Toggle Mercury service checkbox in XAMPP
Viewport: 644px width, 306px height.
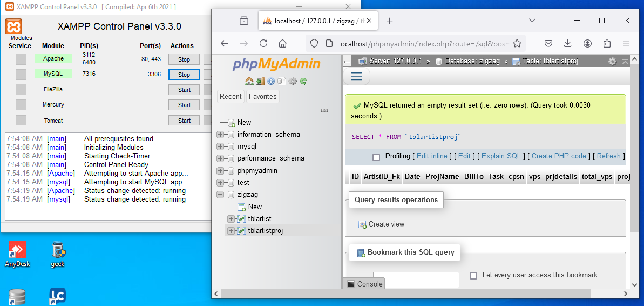pyautogui.click(x=21, y=105)
